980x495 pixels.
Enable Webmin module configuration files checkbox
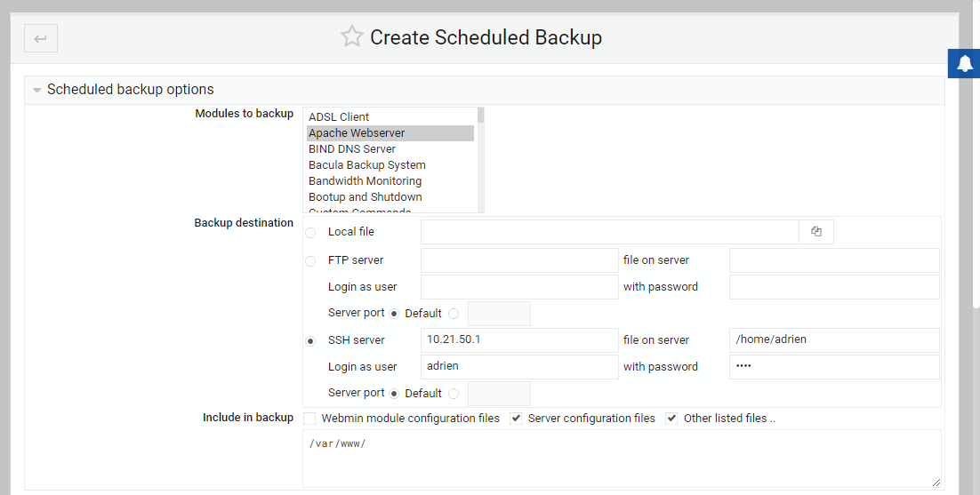click(309, 419)
